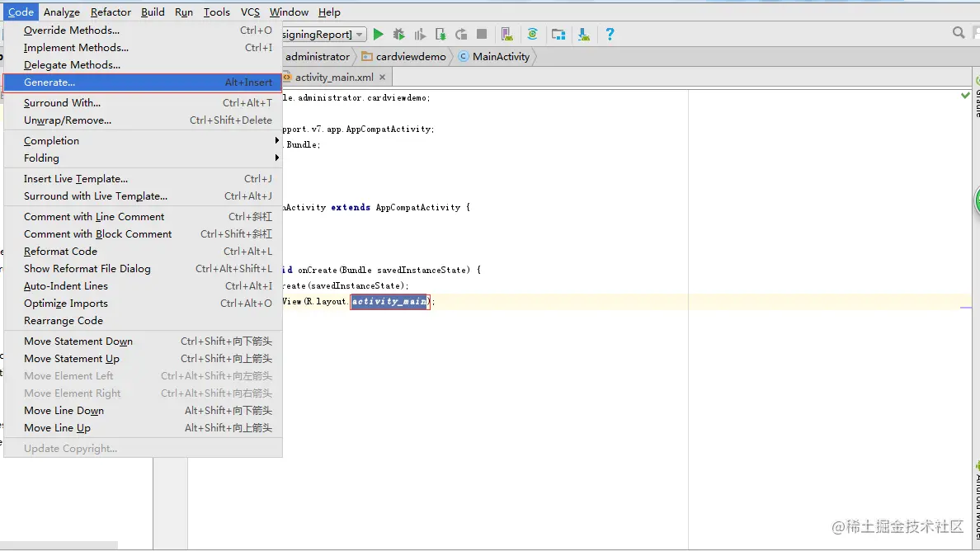The height and width of the screenshot is (551, 980).
Task: Expand the Folding submenu
Action: click(x=143, y=158)
